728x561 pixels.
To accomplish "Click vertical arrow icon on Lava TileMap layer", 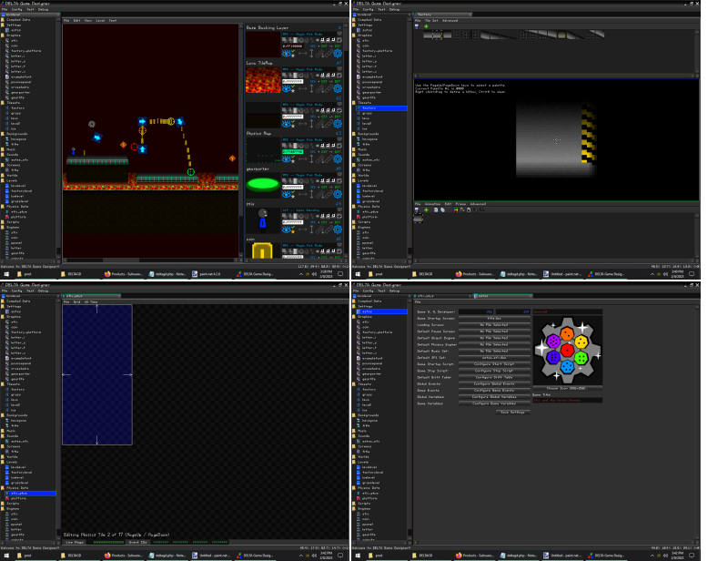I will pos(311,88).
